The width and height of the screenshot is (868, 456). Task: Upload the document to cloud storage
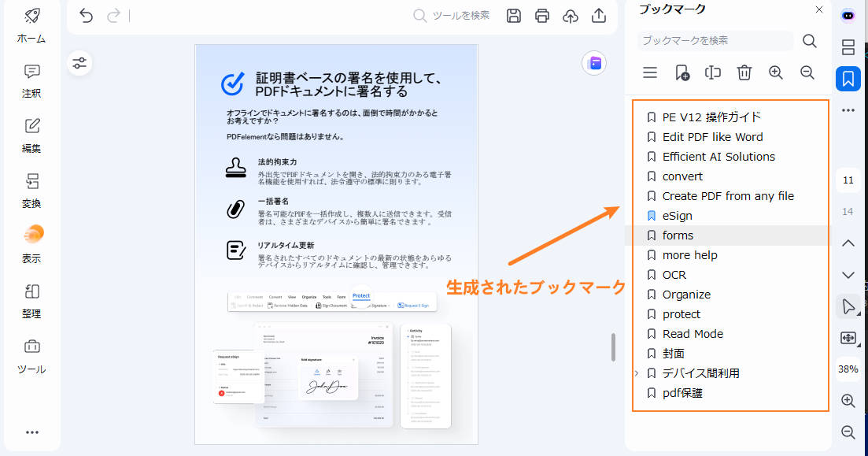click(x=570, y=16)
